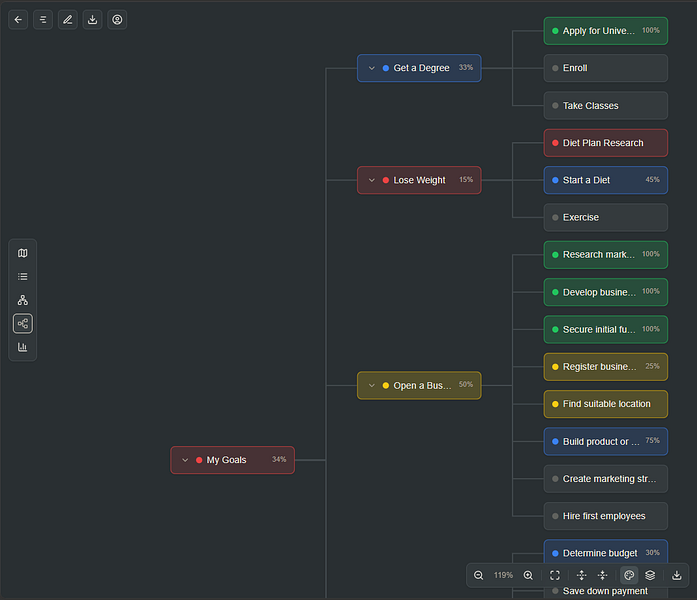Zoom out with the magnifier minus icon
The width and height of the screenshot is (697, 600).
pos(478,575)
